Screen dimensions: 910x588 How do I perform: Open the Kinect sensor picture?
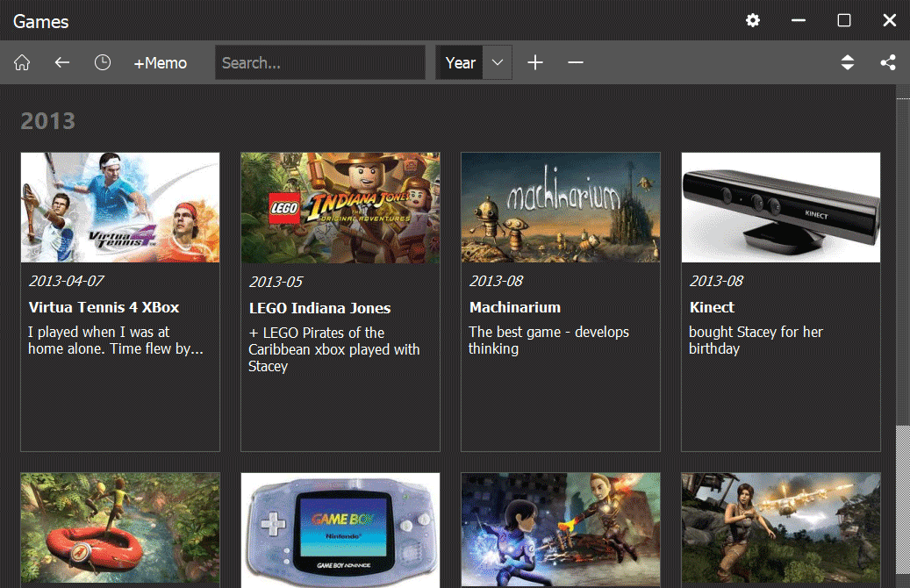click(781, 207)
